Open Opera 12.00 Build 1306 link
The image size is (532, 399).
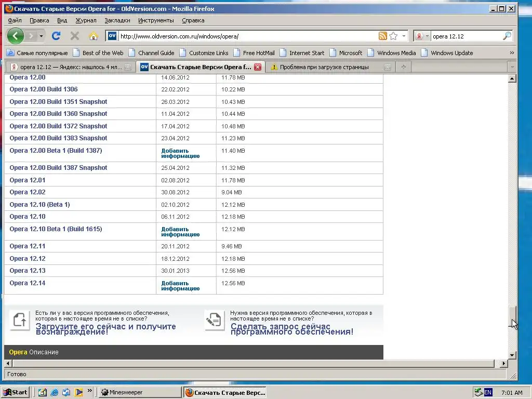click(x=44, y=89)
